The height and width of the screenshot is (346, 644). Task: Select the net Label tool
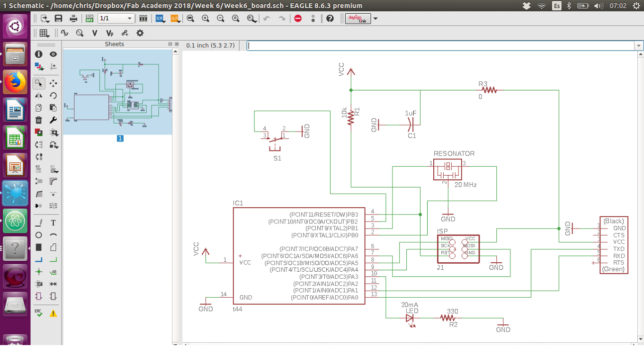(53, 272)
